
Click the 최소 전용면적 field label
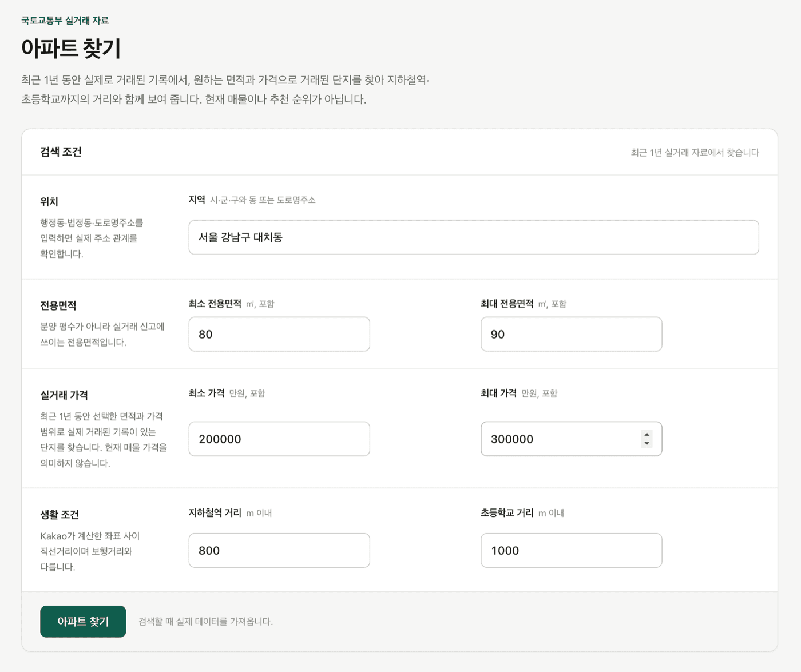[x=215, y=304]
